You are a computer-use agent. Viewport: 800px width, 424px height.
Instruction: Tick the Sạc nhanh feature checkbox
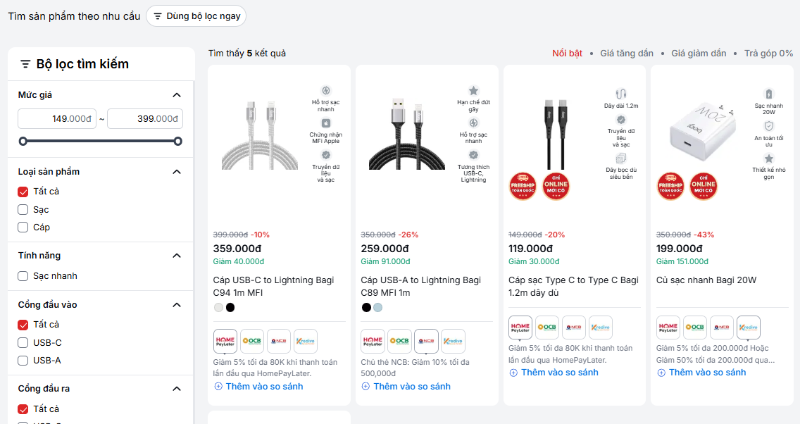pos(24,275)
